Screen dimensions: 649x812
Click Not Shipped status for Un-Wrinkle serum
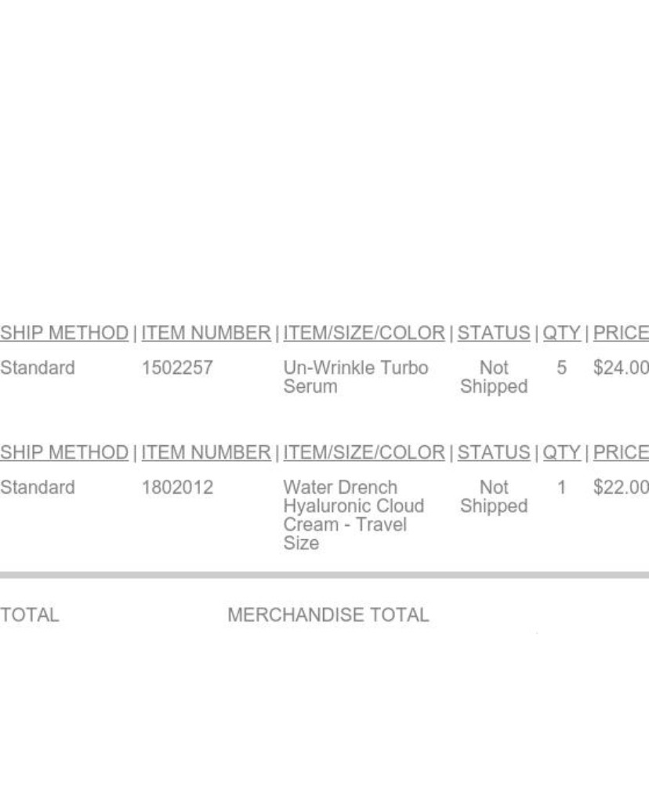point(494,377)
